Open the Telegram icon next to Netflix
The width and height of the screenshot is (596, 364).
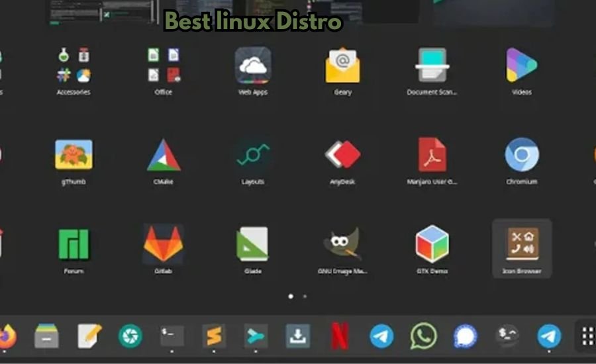381,336
